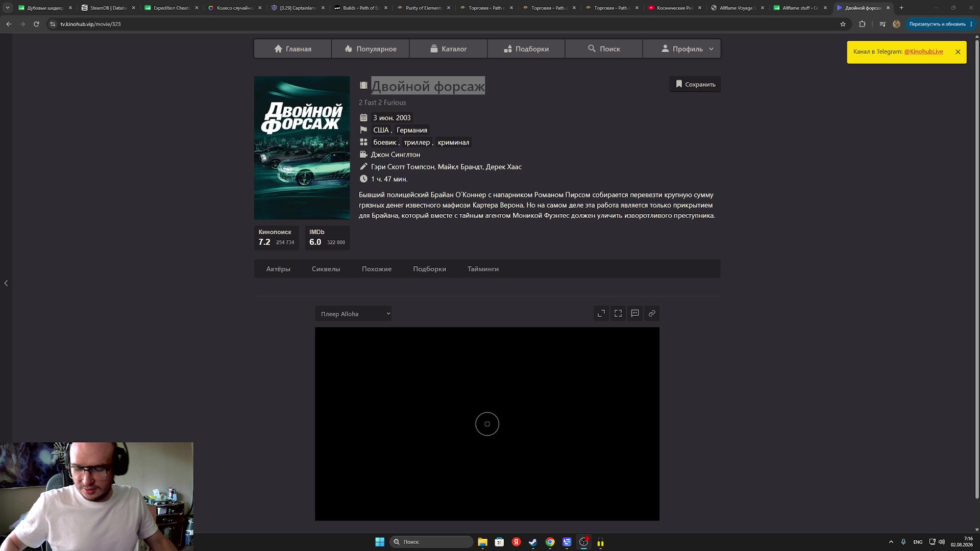Image resolution: width=980 pixels, height=551 pixels.
Task: Switch the ENG keyboard language indicator
Action: [x=918, y=542]
